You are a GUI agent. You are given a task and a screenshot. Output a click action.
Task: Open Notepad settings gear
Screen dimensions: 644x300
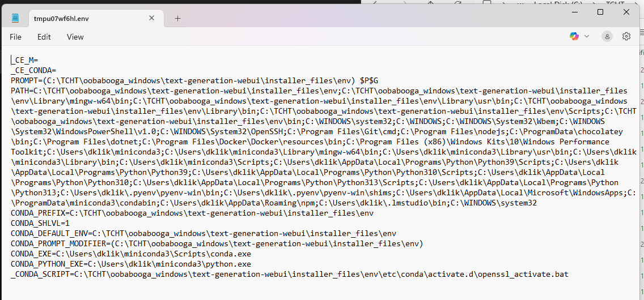pyautogui.click(x=626, y=36)
